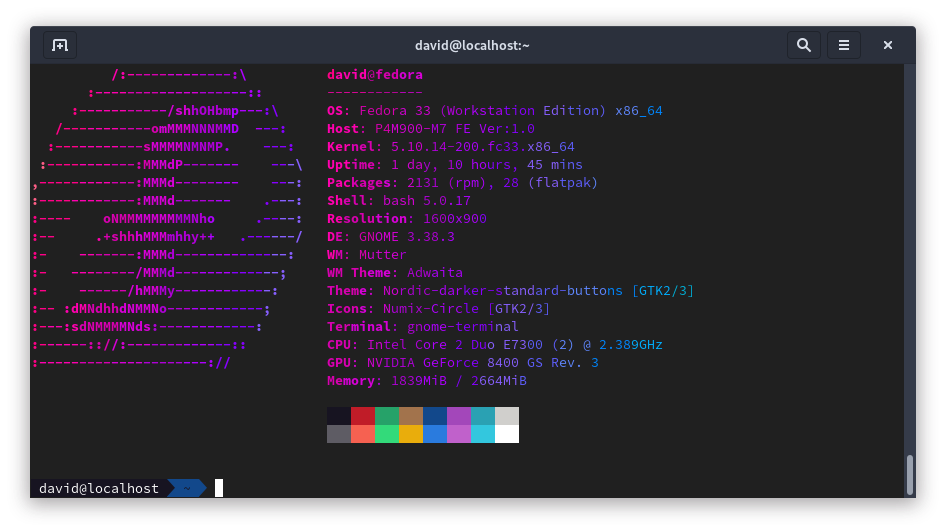Click the brown color block
Screen dimensions: 946x532
[411, 416]
